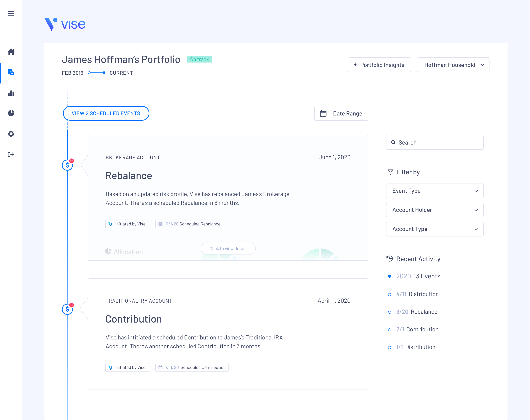This screenshot has width=530, height=420.
Task: Open the 4/11 Distribution activity
Action: pos(417,294)
